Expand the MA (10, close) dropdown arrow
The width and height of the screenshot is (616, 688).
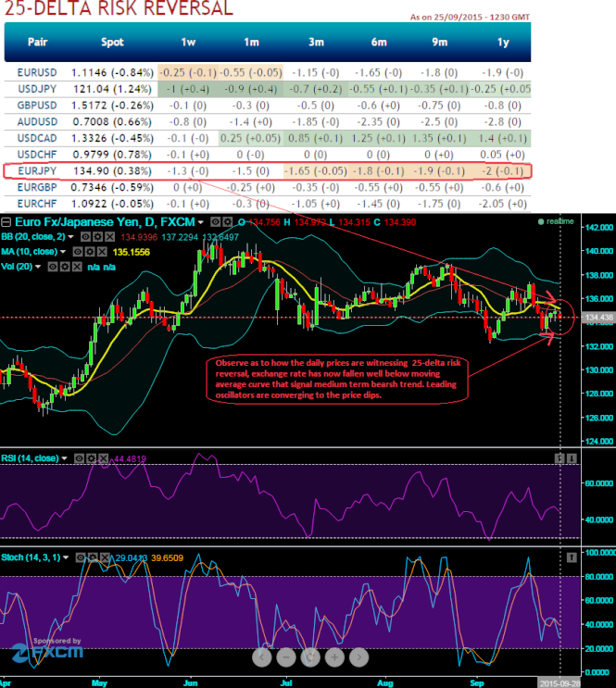[x=63, y=252]
